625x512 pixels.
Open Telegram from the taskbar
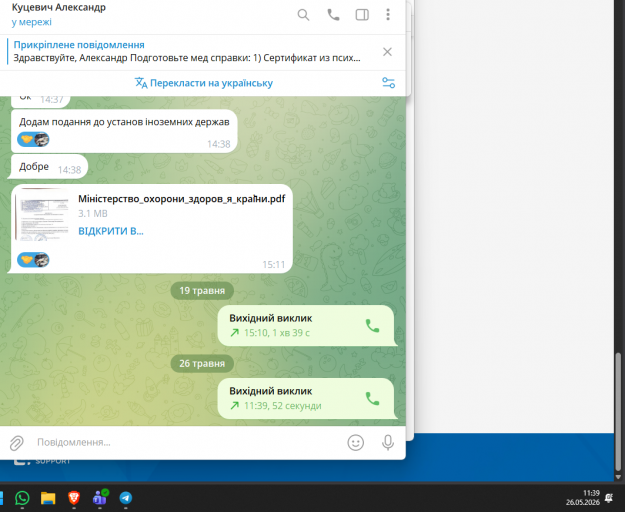(126, 498)
